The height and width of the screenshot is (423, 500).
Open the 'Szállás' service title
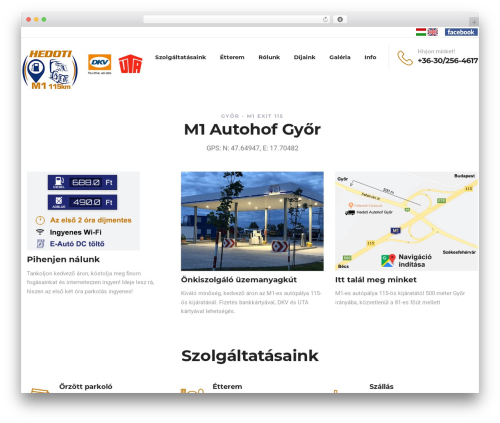coord(381,387)
